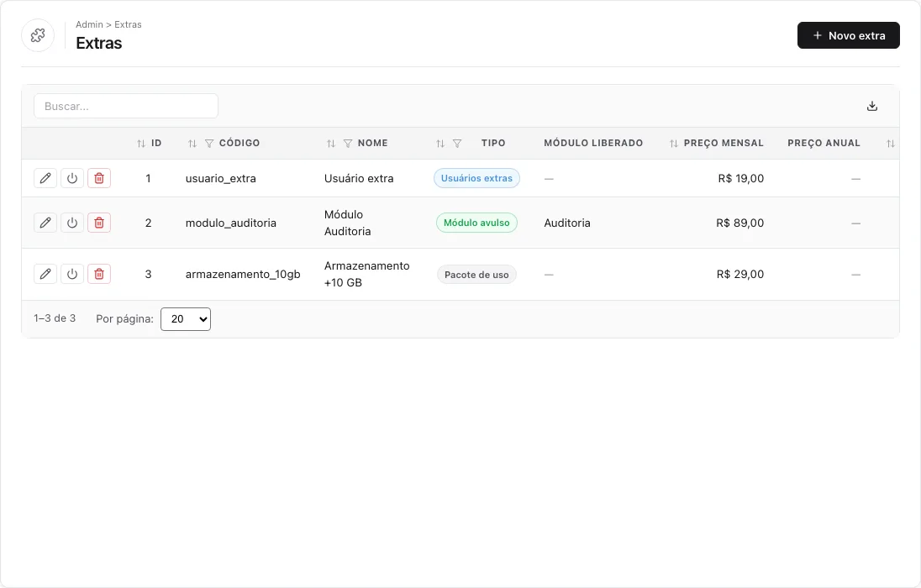Viewport: 921px width, 588px height.
Task: Sort by Preço Mensal arrows
Action: (x=674, y=144)
